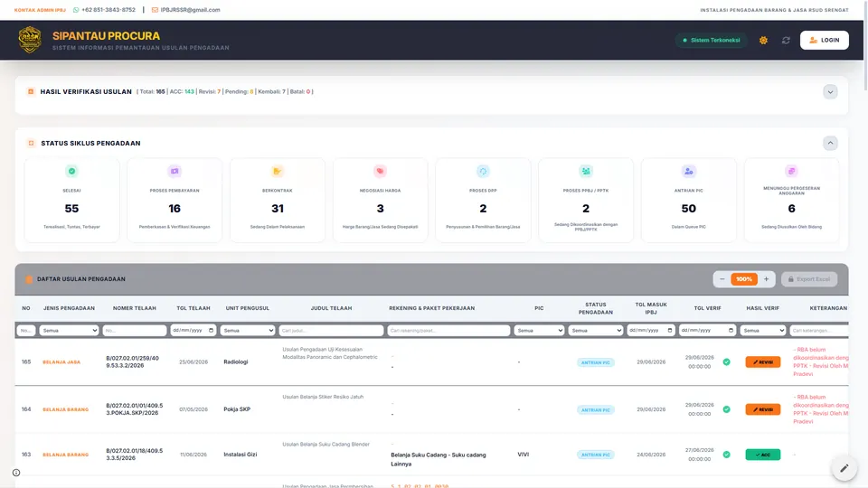Open the +62 851-3843-8752 contact link
868x488 pixels.
(108, 10)
